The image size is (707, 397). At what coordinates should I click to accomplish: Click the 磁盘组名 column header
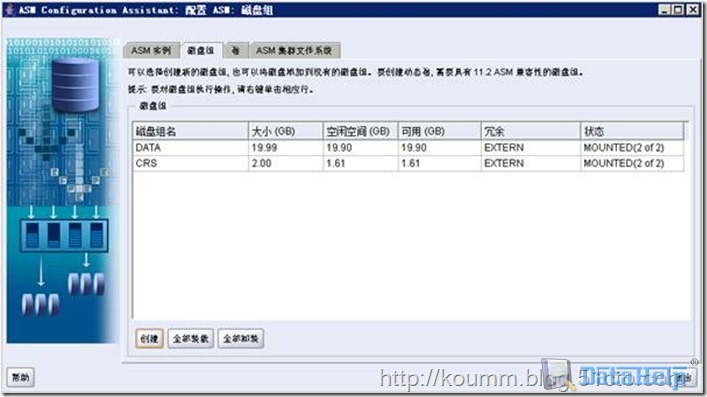[190, 131]
